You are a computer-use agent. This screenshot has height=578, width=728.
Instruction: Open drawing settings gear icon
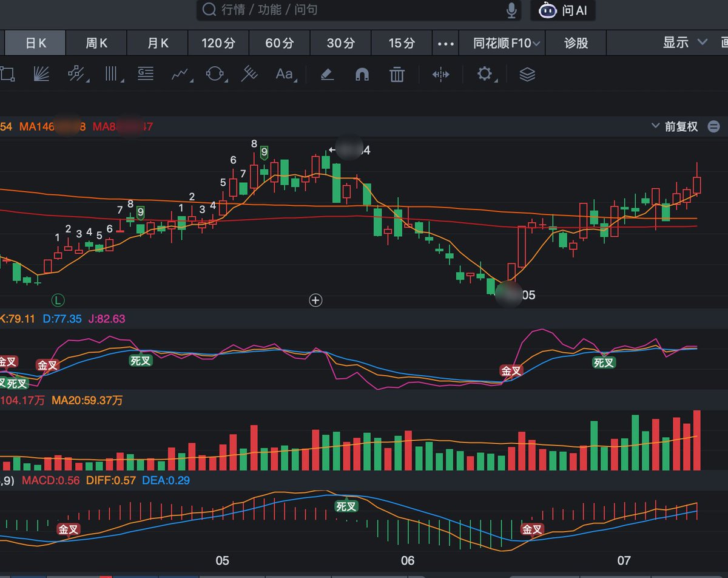coord(484,74)
